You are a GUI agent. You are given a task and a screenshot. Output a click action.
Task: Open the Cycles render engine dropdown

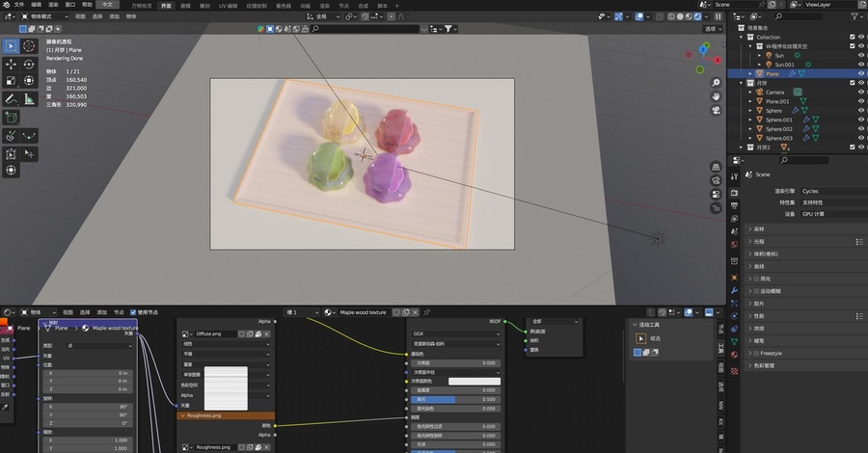pos(832,191)
